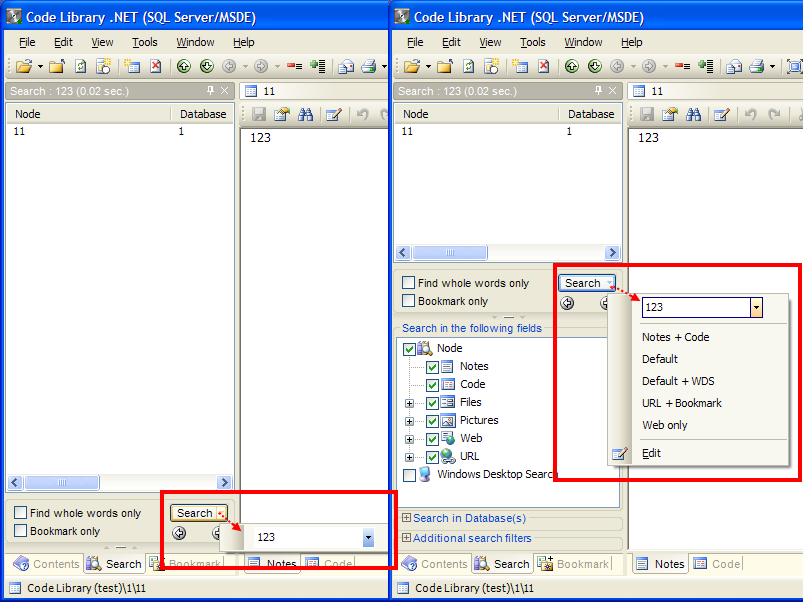Image resolution: width=803 pixels, height=602 pixels.
Task: Click the open folder icon in right window toolbar
Action: (412, 66)
